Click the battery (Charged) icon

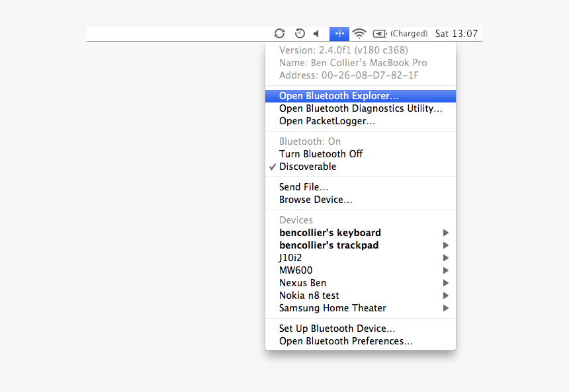[x=379, y=33]
